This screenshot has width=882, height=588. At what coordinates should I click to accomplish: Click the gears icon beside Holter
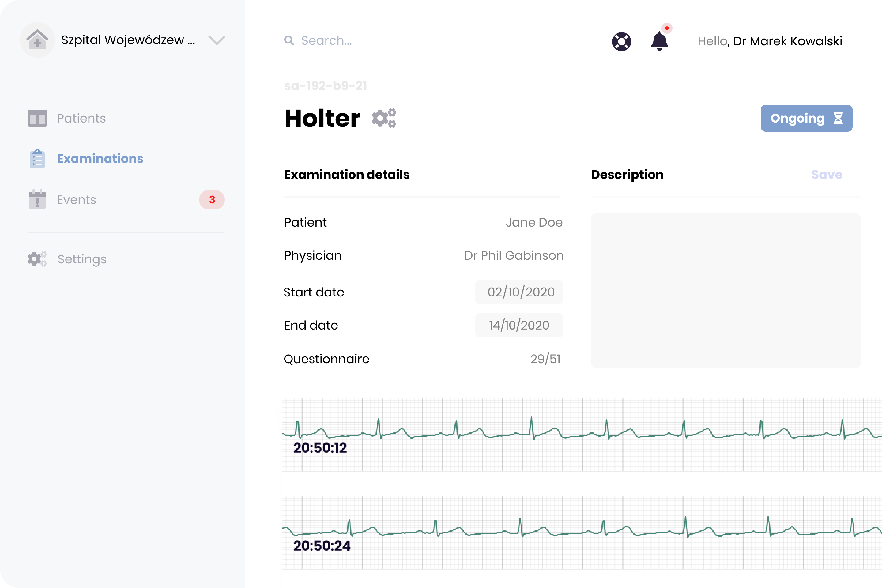(384, 119)
